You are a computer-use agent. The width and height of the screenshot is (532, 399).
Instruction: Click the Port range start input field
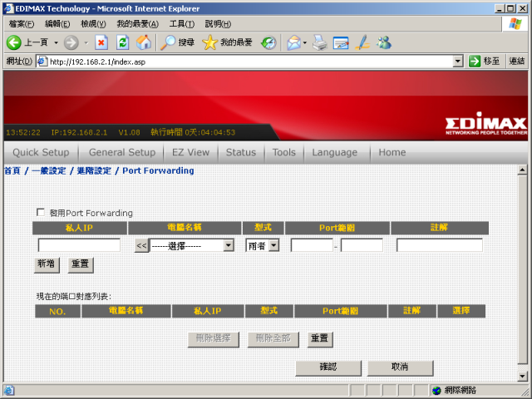coord(312,245)
